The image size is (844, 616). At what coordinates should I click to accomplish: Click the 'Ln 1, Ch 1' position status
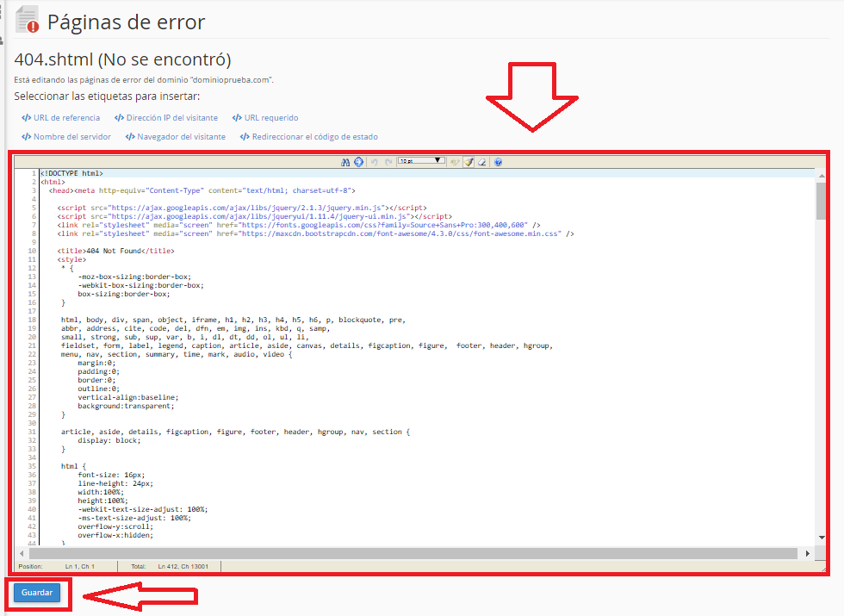79,567
